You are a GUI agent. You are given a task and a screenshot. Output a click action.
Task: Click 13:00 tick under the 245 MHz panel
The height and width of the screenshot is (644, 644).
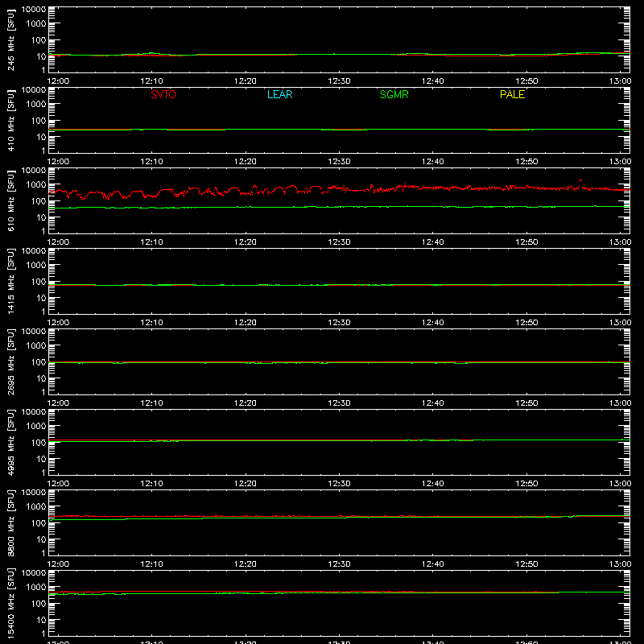click(620, 81)
